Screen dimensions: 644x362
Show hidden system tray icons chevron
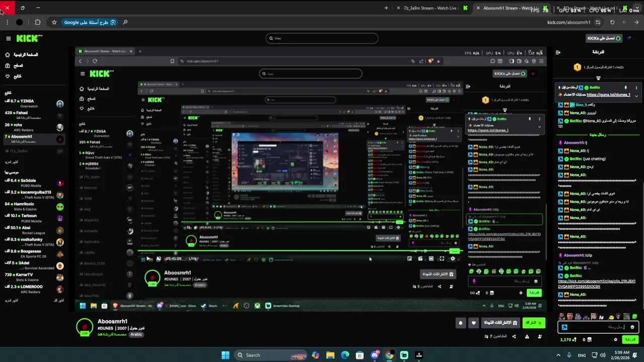558,355
